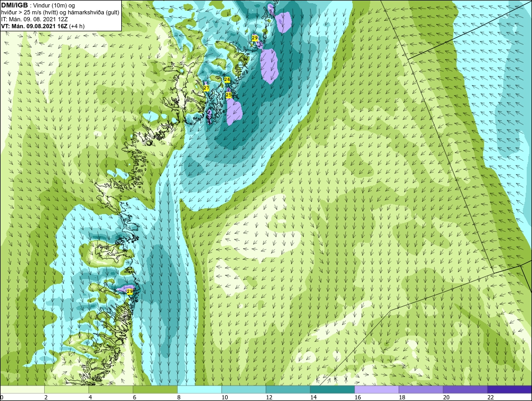Click the legend scale value 20
The image size is (532, 401).
446,398
